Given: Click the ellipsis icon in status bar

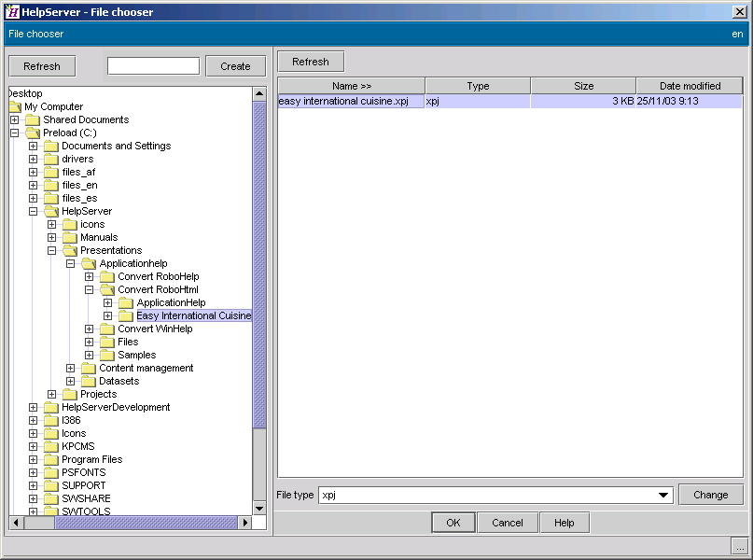Looking at the screenshot, I should (x=739, y=547).
